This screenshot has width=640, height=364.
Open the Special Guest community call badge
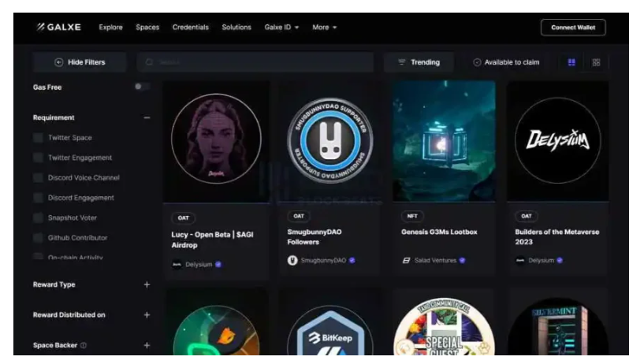[x=444, y=326]
